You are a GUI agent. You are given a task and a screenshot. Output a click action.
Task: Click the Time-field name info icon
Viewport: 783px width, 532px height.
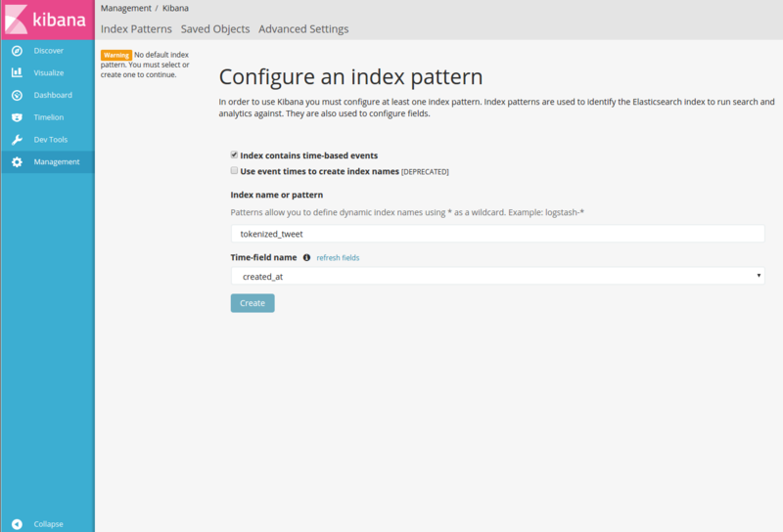(306, 257)
